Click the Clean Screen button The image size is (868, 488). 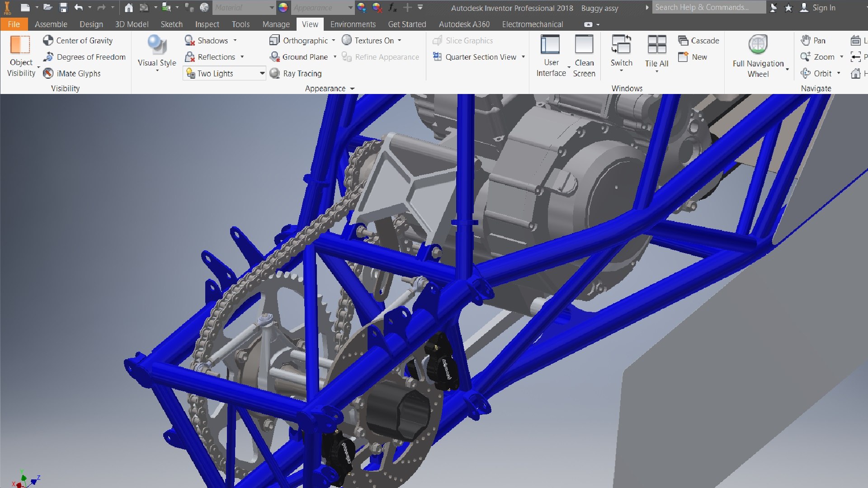tap(584, 56)
